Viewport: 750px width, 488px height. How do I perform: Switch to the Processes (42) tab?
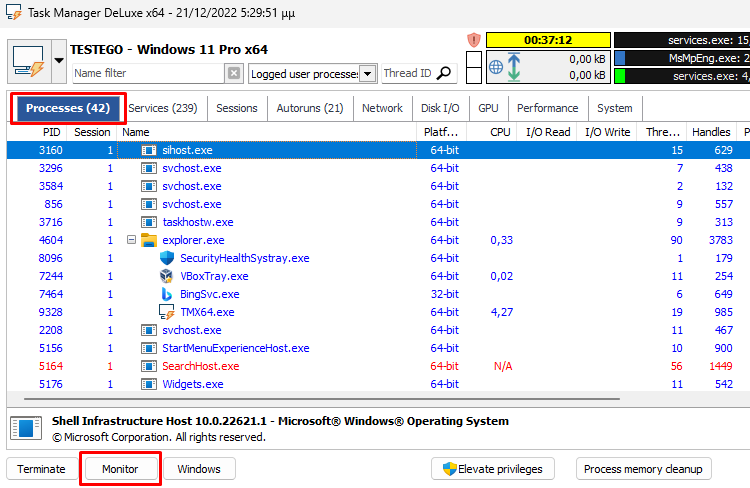(68, 108)
